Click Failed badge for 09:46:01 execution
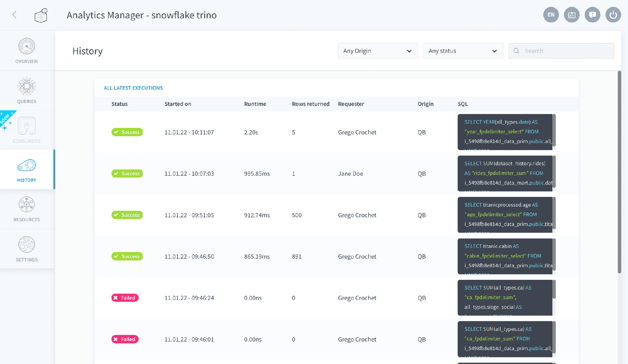Viewport: 628px width, 364px height. [125, 339]
